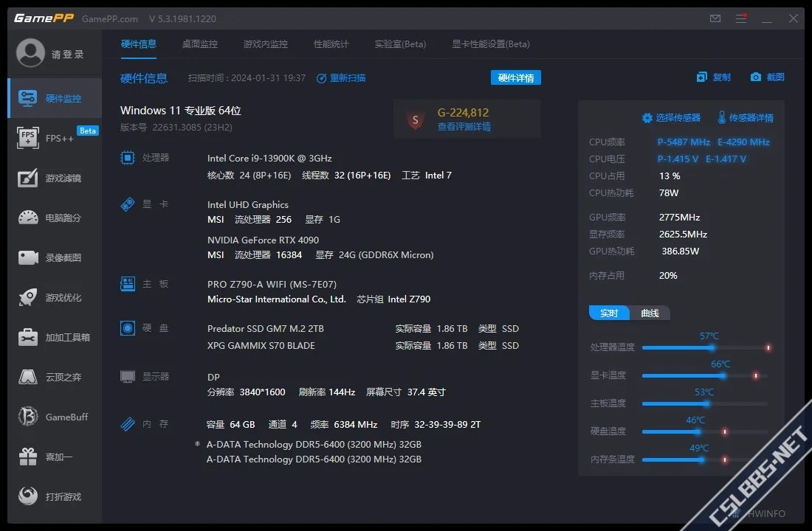This screenshot has width=812, height=531.
Task: Click the 显卡 graphics card icon
Action: point(128,204)
